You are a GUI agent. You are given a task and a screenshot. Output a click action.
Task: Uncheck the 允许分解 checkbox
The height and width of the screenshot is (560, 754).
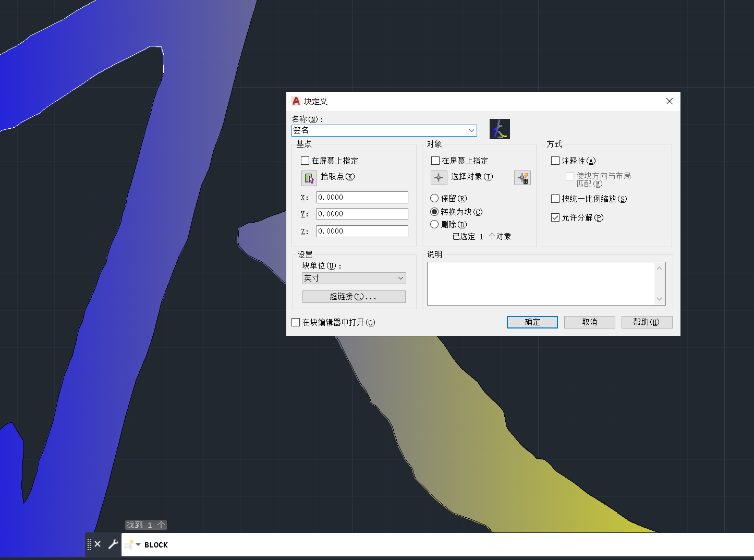coord(555,217)
